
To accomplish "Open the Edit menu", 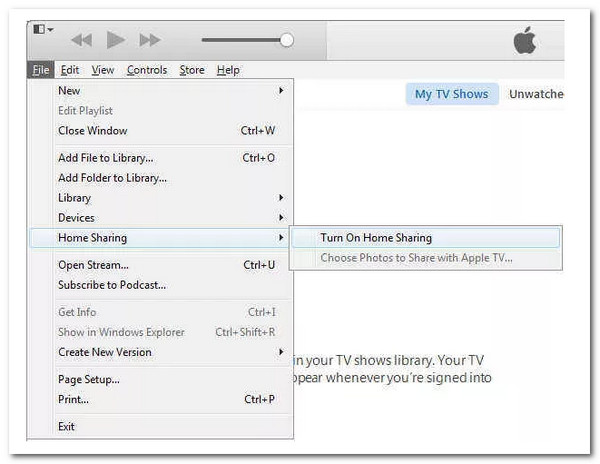I will tap(70, 70).
